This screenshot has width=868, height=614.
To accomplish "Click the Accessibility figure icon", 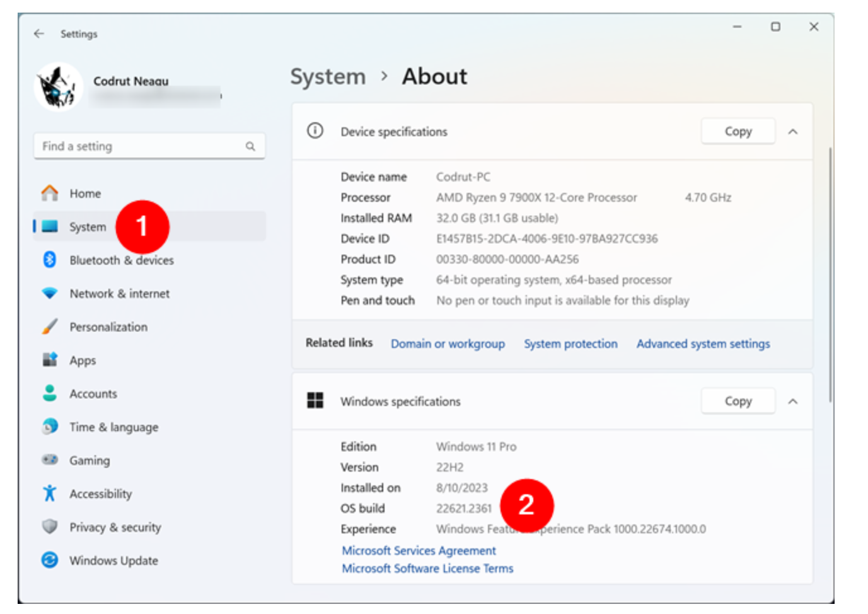I will [50, 493].
